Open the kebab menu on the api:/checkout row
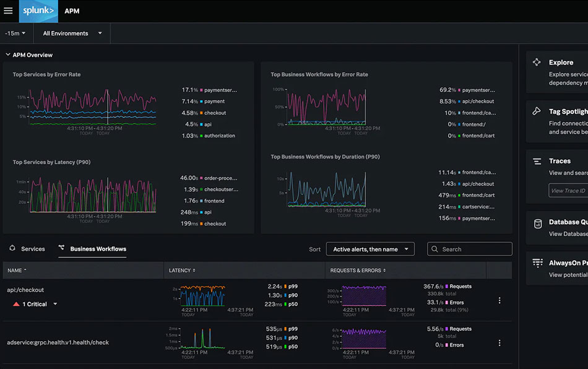The width and height of the screenshot is (588, 369). (499, 300)
